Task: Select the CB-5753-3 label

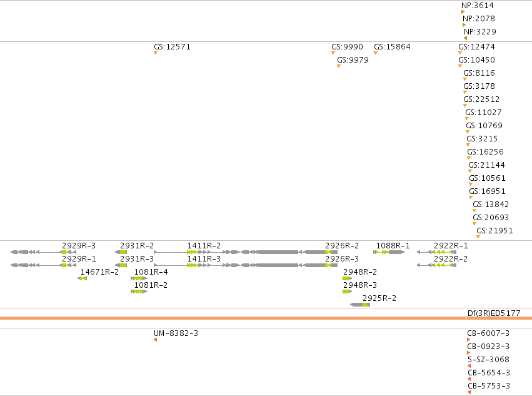Action: [489, 386]
